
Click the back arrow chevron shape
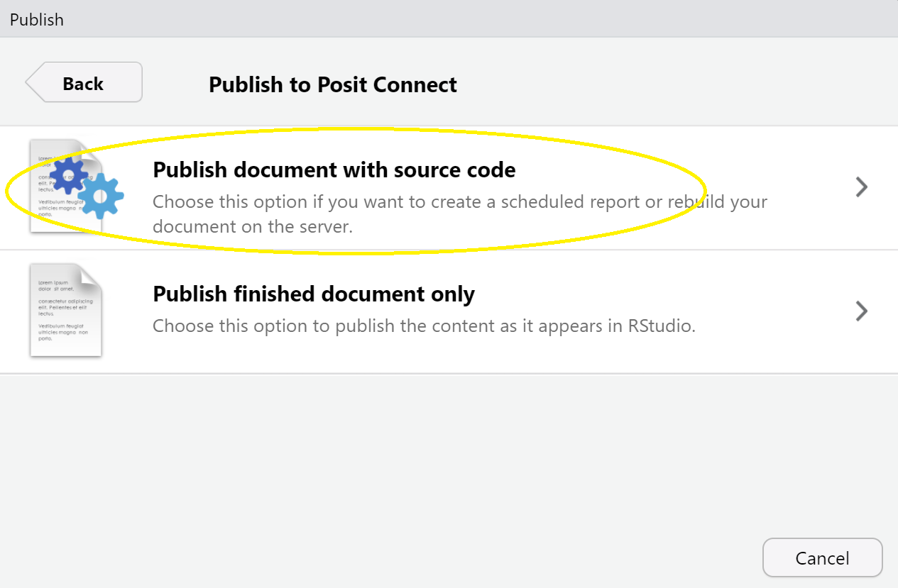(x=34, y=82)
